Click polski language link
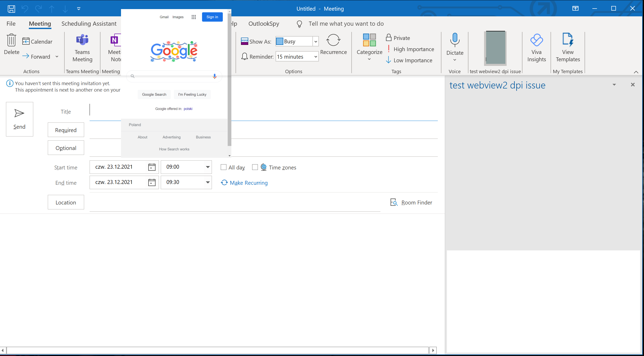This screenshot has width=644, height=356. (x=188, y=109)
